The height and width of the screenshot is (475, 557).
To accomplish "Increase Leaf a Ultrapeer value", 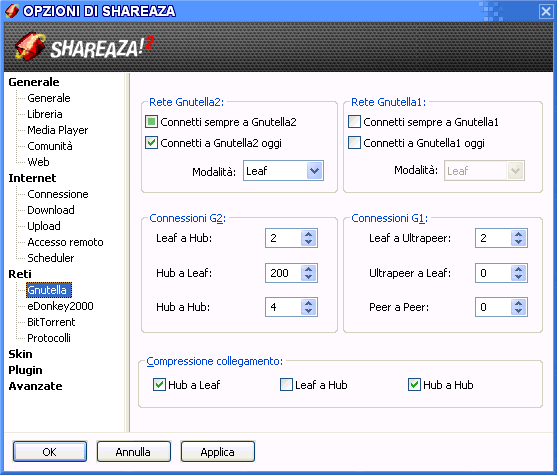I will (x=519, y=234).
